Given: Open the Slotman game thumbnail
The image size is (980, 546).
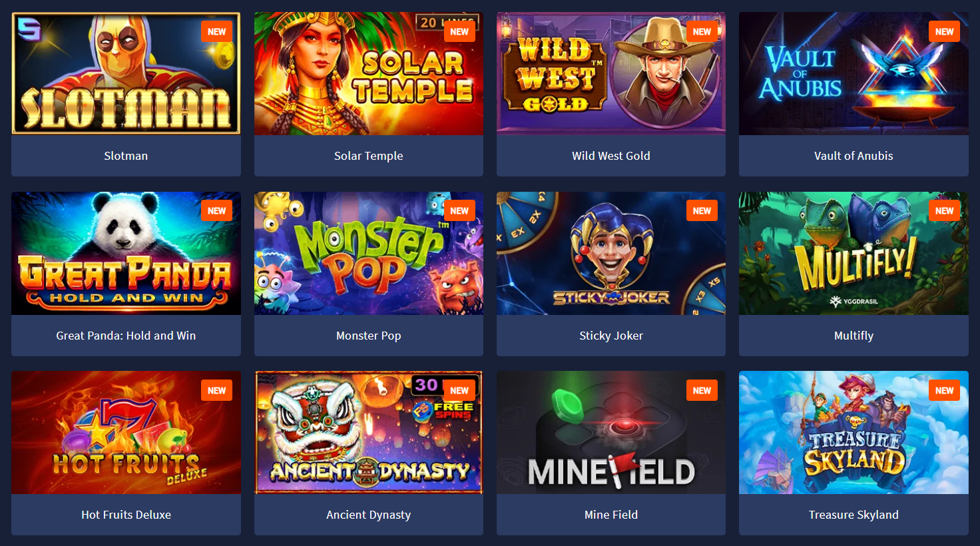Looking at the screenshot, I should click(126, 73).
